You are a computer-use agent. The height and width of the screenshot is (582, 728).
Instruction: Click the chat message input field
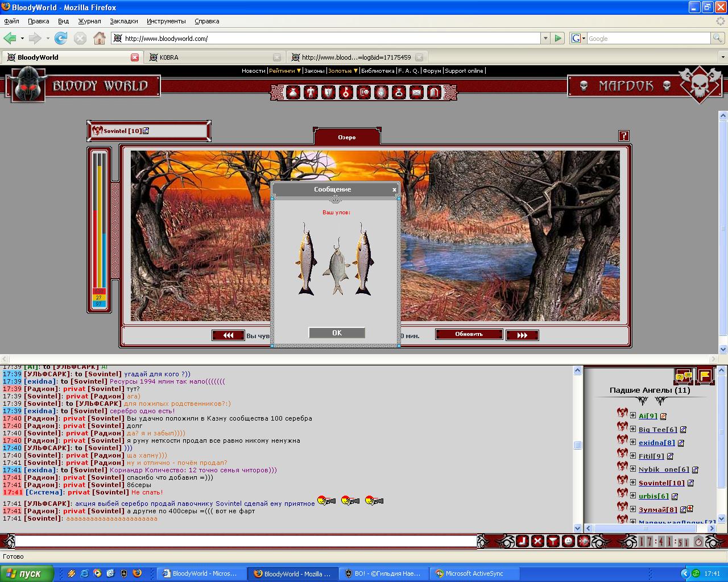point(246,541)
